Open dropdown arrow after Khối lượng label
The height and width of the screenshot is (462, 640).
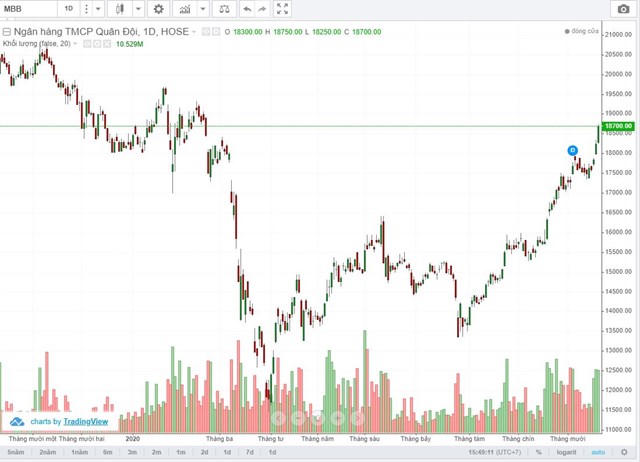point(76,44)
